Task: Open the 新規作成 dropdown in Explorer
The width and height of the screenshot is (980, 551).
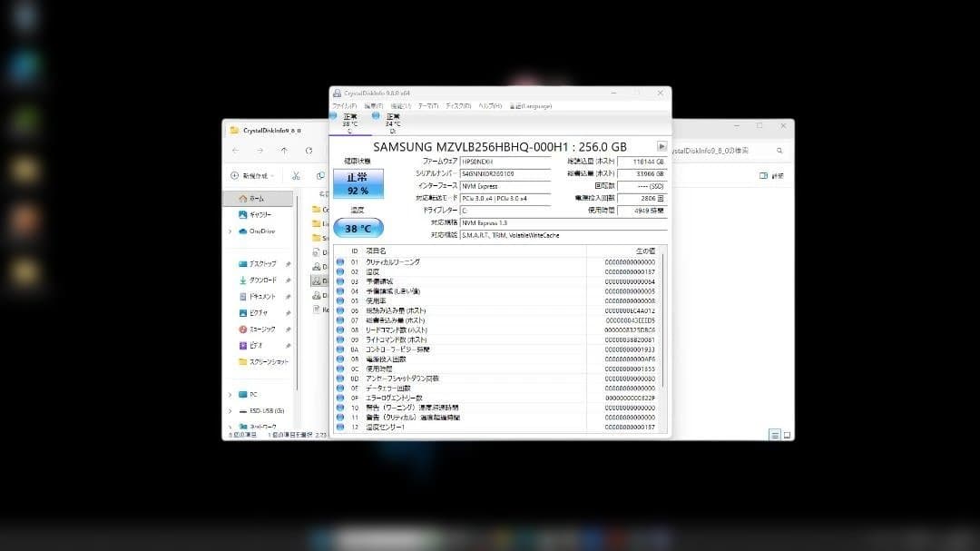Action: point(252,176)
